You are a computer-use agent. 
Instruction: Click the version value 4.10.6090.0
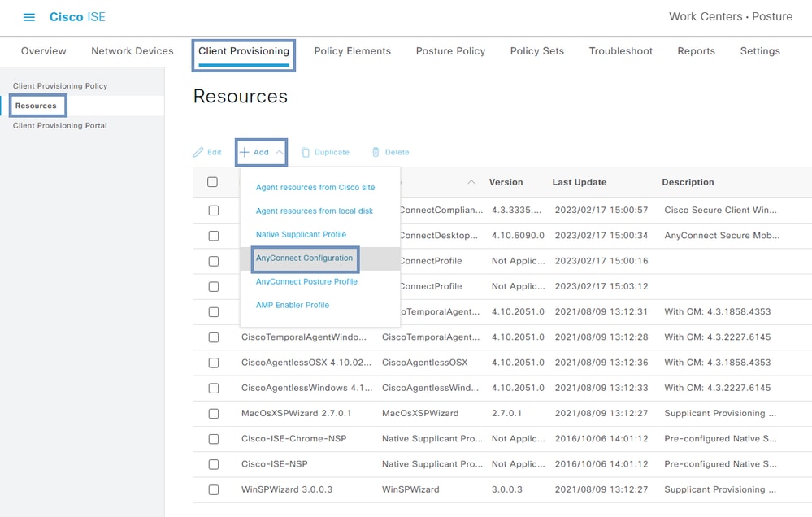click(x=518, y=236)
